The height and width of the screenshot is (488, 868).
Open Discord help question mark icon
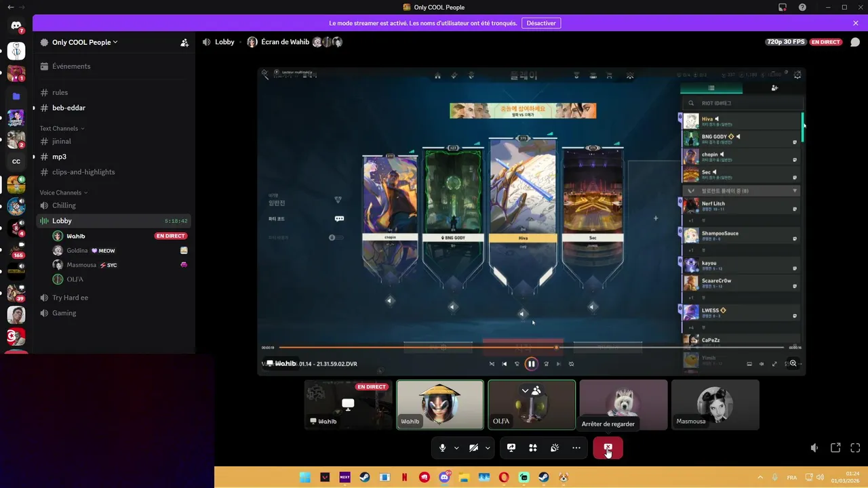point(803,7)
